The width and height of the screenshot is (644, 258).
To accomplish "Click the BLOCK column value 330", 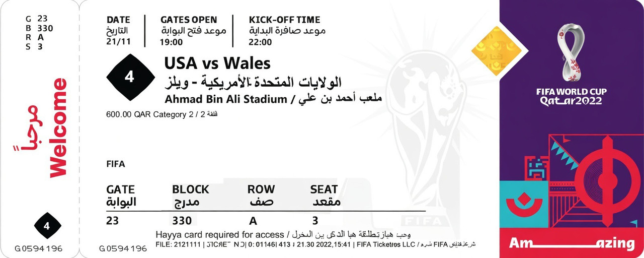I will click(x=182, y=221).
